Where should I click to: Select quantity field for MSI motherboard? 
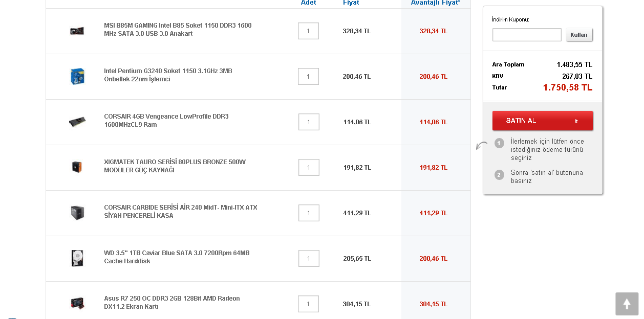308,31
